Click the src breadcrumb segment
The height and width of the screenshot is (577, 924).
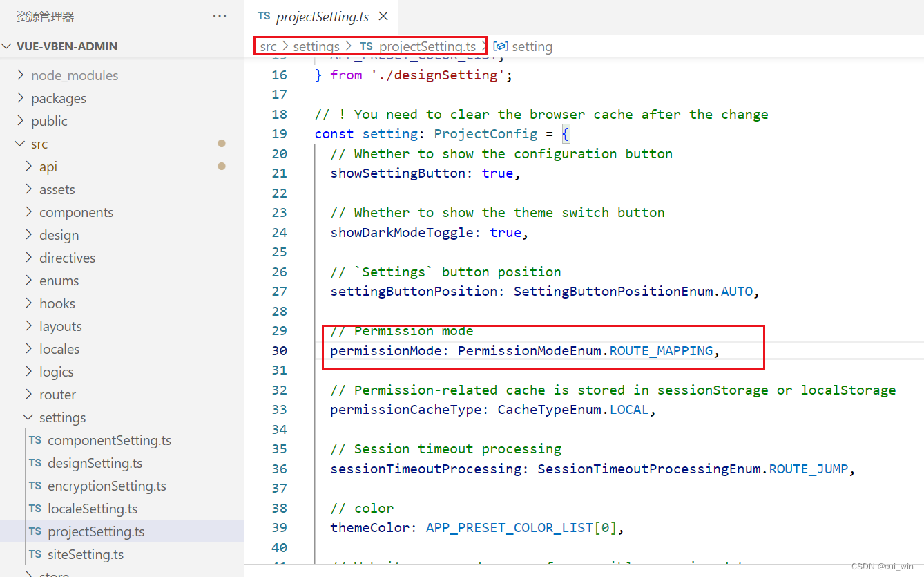point(268,46)
